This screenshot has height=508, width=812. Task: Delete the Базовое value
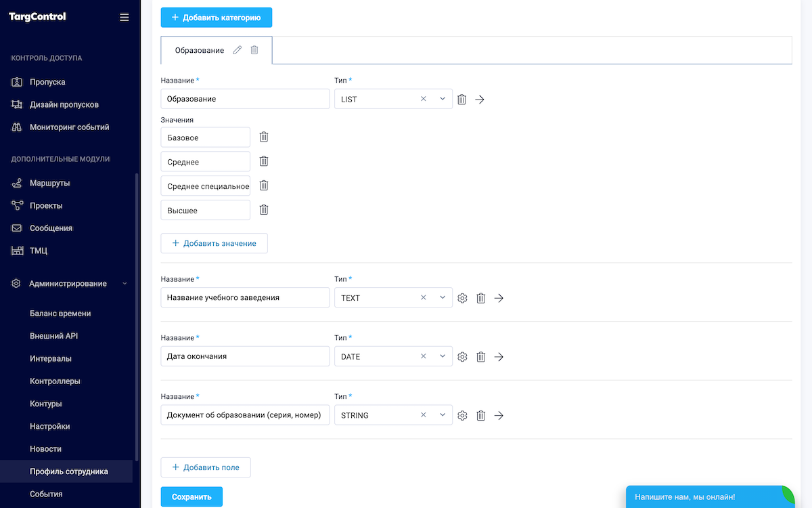coord(264,137)
